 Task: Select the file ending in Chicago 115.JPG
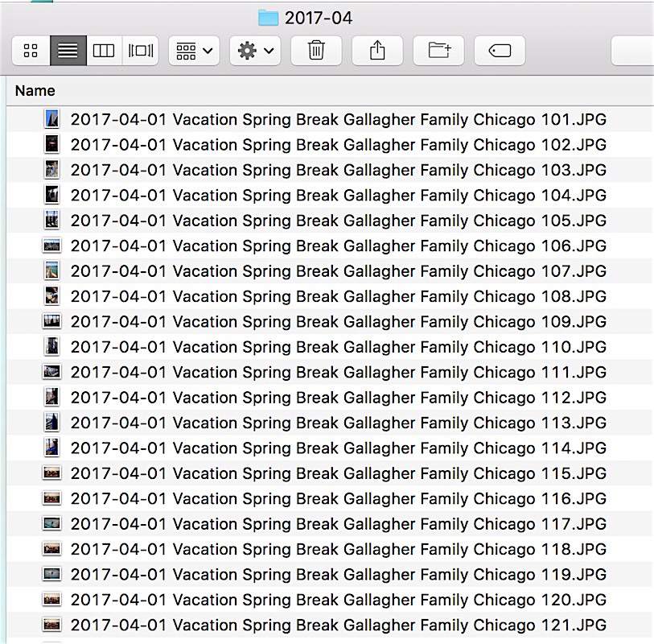click(330, 473)
